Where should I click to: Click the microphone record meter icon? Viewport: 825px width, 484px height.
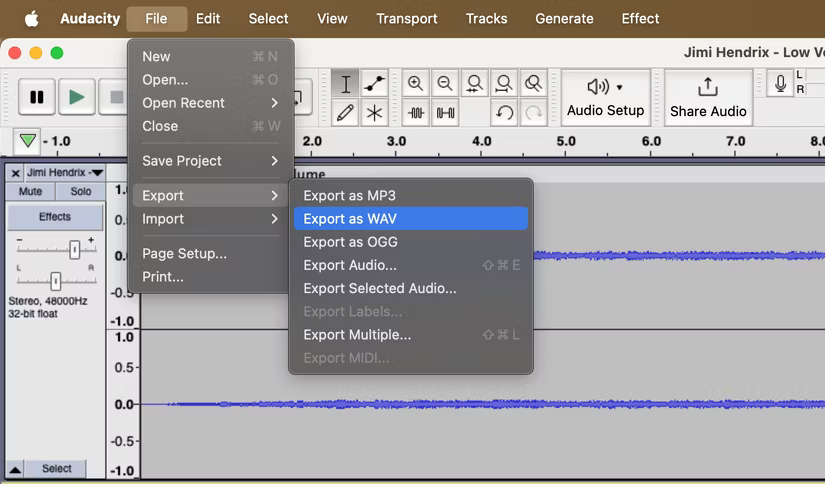[780, 84]
